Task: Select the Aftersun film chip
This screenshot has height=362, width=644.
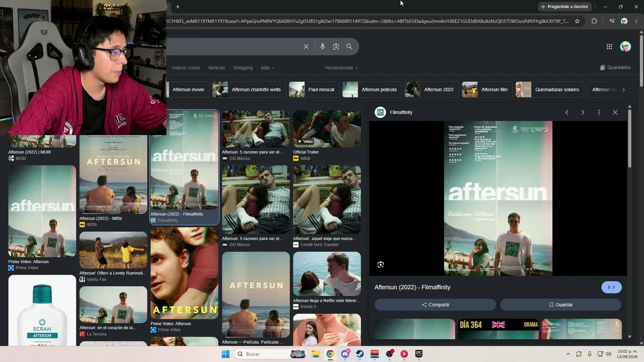Action: point(487,89)
